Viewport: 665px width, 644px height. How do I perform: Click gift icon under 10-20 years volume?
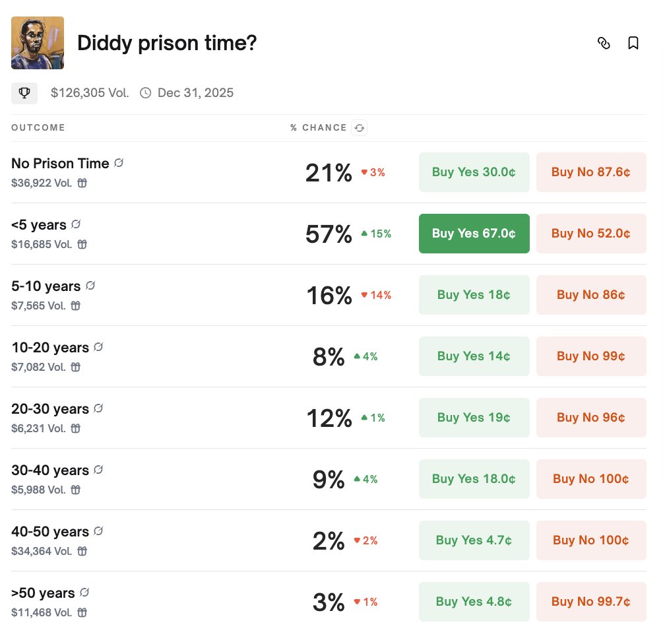75,367
